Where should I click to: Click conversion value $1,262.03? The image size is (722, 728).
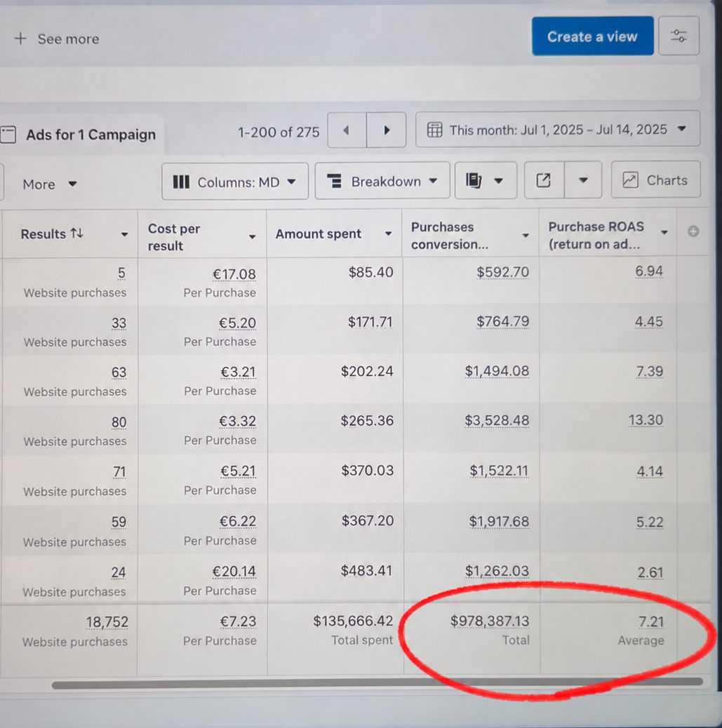click(x=497, y=571)
